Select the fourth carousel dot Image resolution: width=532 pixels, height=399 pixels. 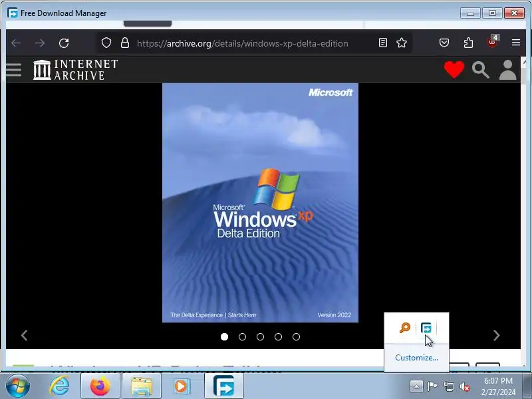tap(278, 336)
